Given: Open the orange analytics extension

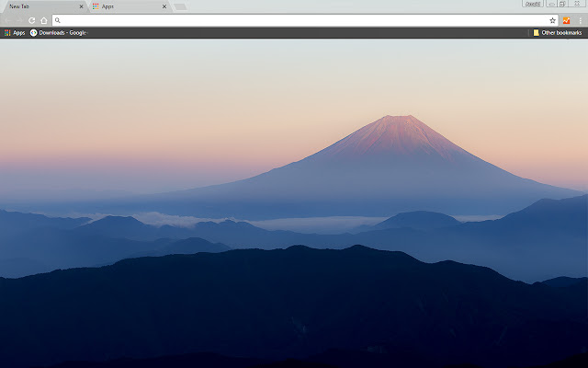Looking at the screenshot, I should 566,20.
